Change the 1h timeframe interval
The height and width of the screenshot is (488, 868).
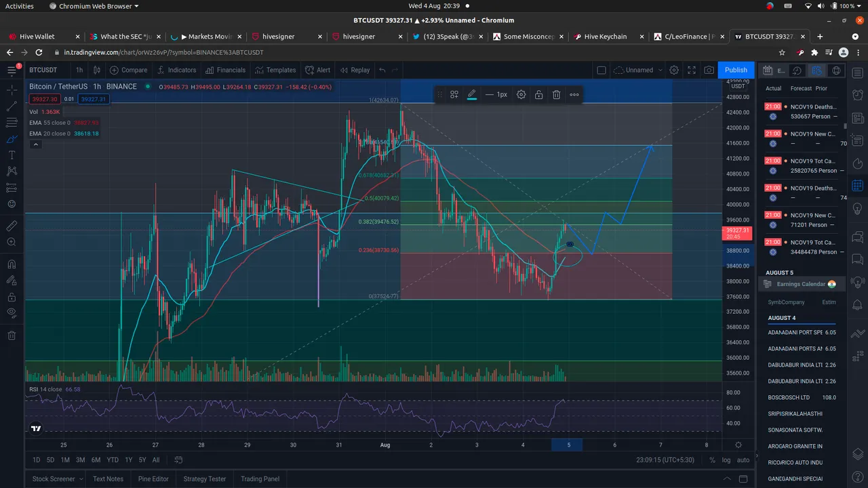coord(79,70)
